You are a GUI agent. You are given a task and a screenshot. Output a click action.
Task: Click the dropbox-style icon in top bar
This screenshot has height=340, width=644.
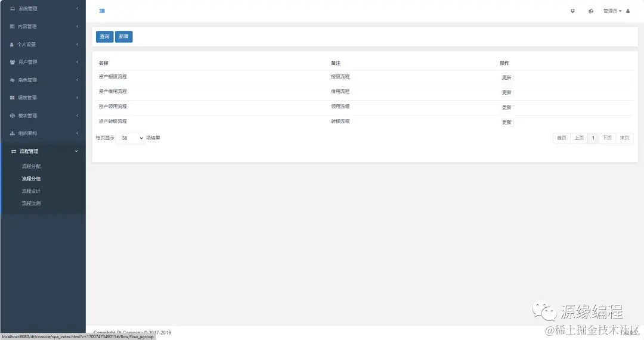tap(572, 11)
